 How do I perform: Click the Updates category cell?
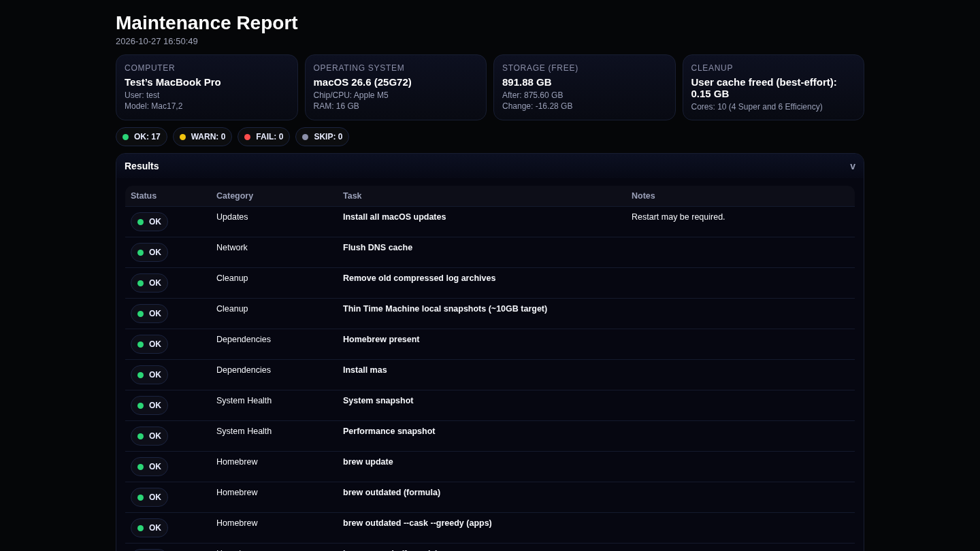coord(232,217)
